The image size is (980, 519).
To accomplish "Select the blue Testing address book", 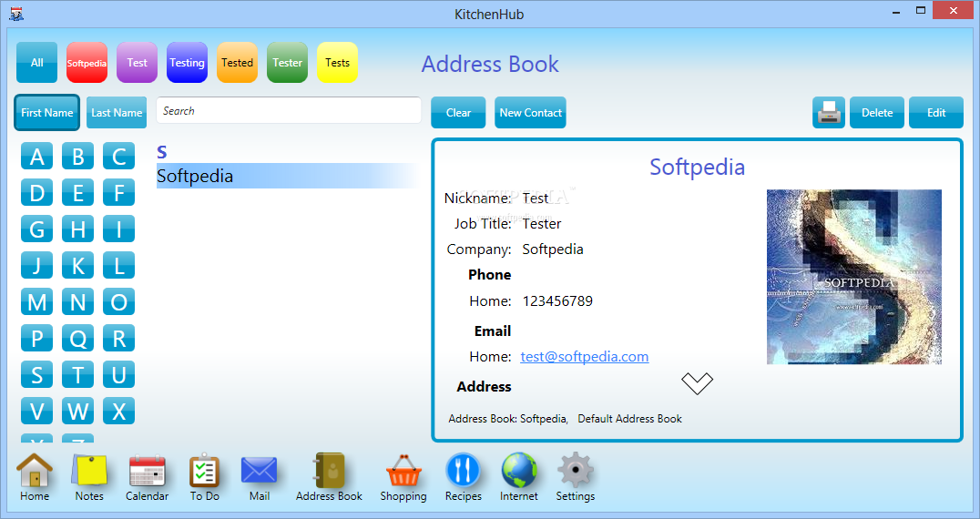I will [187, 63].
